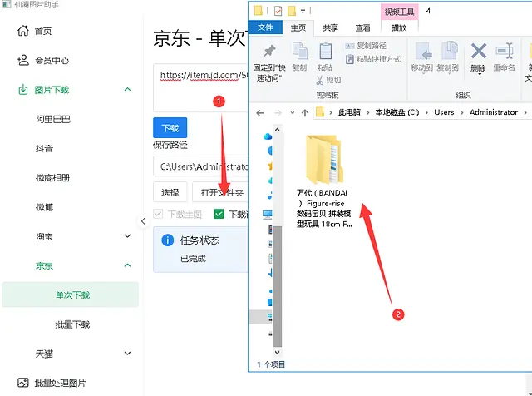Click the 图片下载 download icon
The image size is (532, 396).
point(23,90)
